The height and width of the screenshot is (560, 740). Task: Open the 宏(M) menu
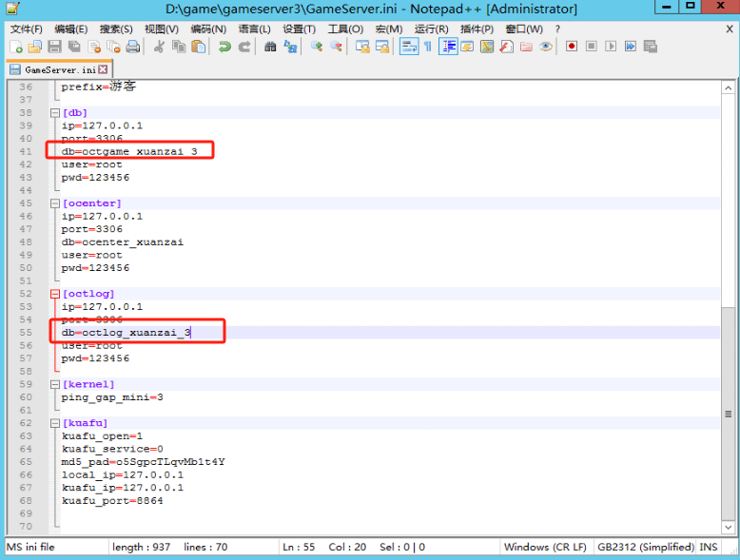click(x=388, y=29)
